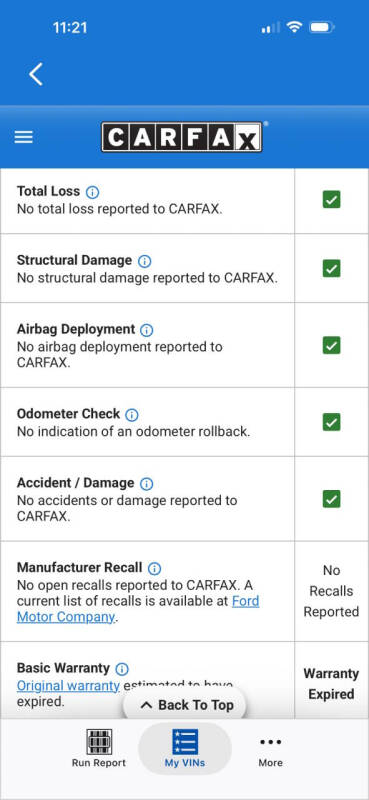Click the Structural Damage green checkmark
The image size is (369, 800).
[x=332, y=268]
